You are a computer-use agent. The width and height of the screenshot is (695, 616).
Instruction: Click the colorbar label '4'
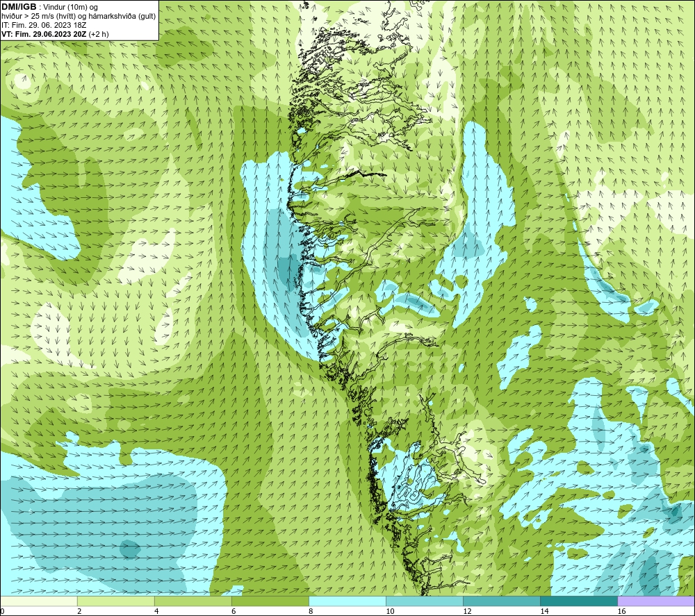pyautogui.click(x=156, y=612)
